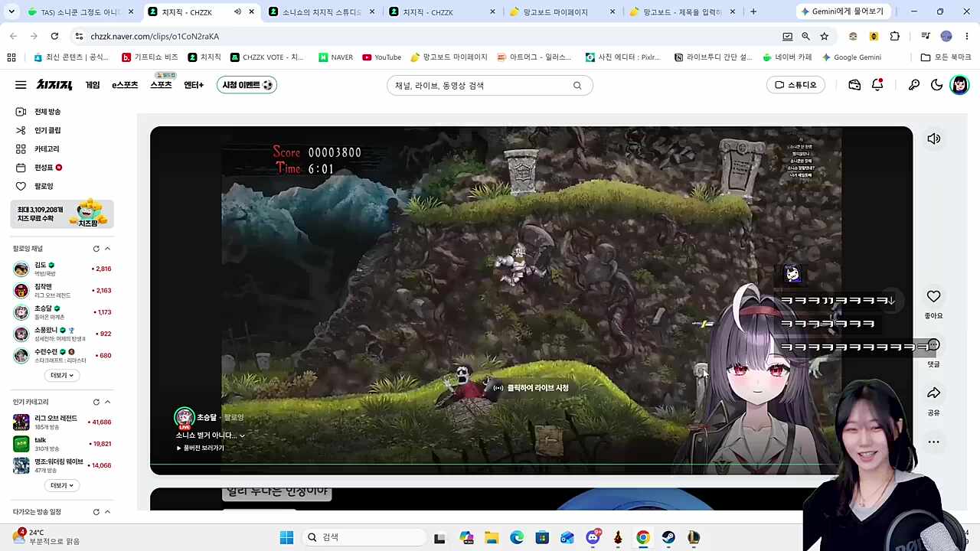Viewport: 980px width, 551px height.
Task: Open the 스튜디오 button
Action: pos(795,85)
